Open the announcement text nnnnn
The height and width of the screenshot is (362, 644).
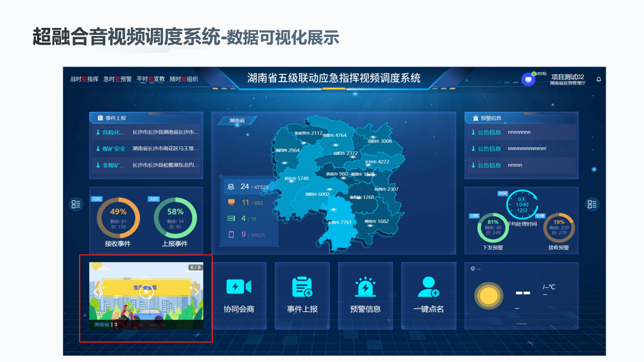point(515,165)
